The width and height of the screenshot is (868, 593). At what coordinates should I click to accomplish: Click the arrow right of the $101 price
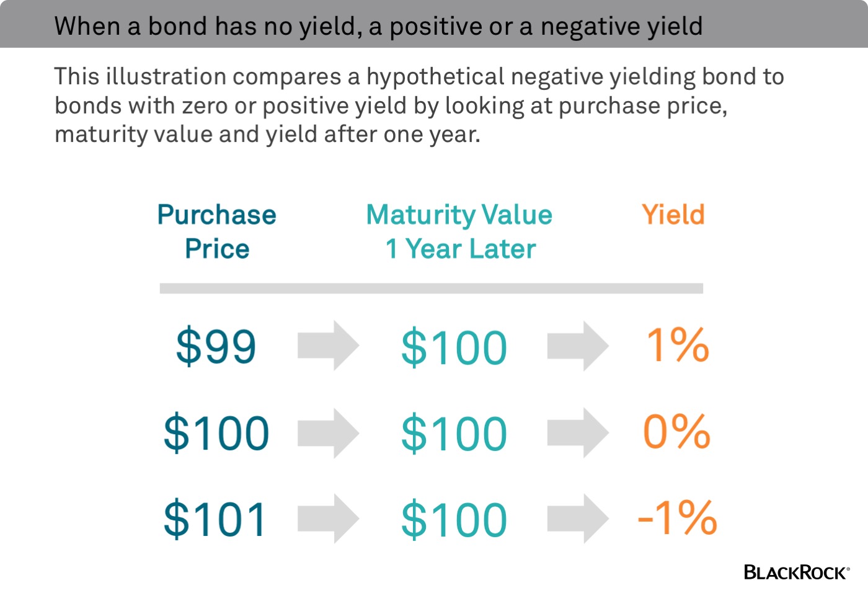click(328, 519)
